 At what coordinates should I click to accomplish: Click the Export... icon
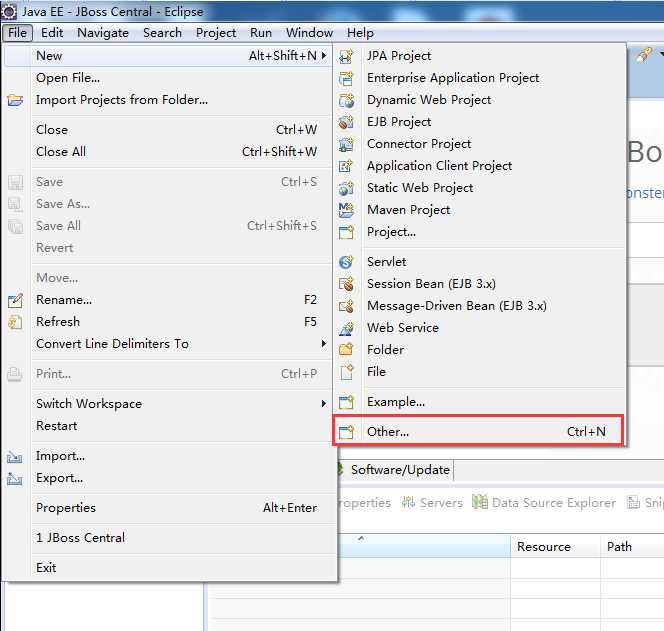pos(14,479)
